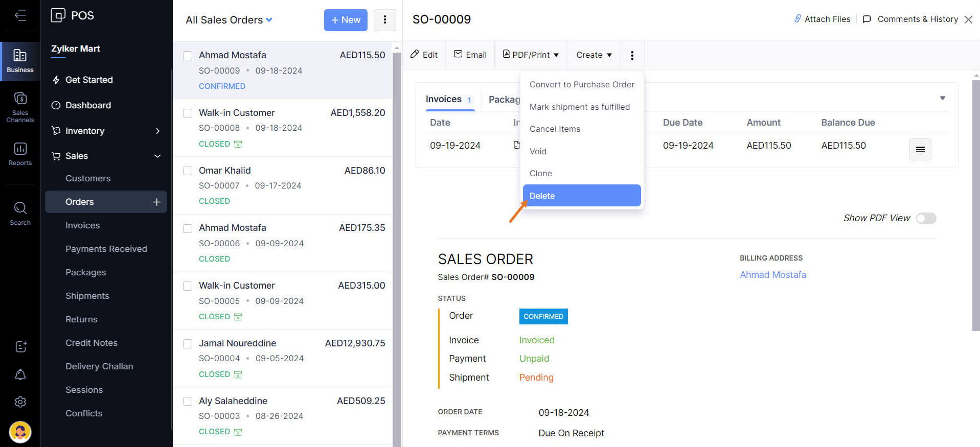The image size is (980, 447).
Task: Select Clone in the dropdown menu
Action: pos(541,174)
